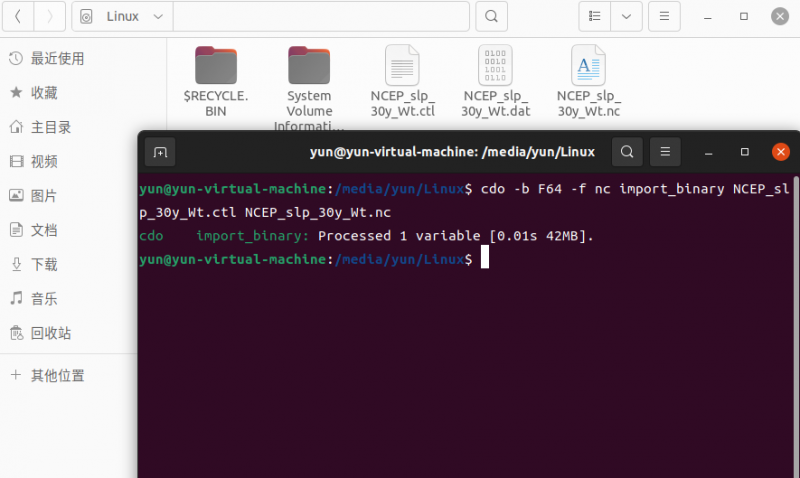The width and height of the screenshot is (800, 478).
Task: Open new tab in terminal
Action: (x=160, y=152)
